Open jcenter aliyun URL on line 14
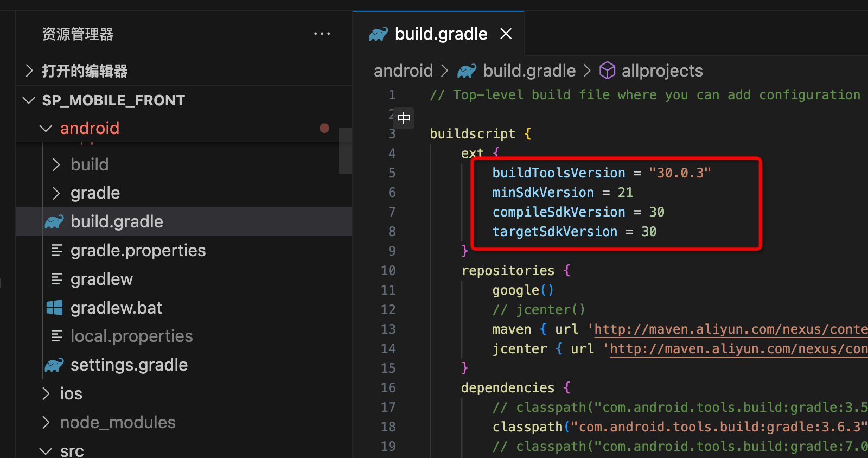Viewport: 868px width, 458px height. point(739,349)
